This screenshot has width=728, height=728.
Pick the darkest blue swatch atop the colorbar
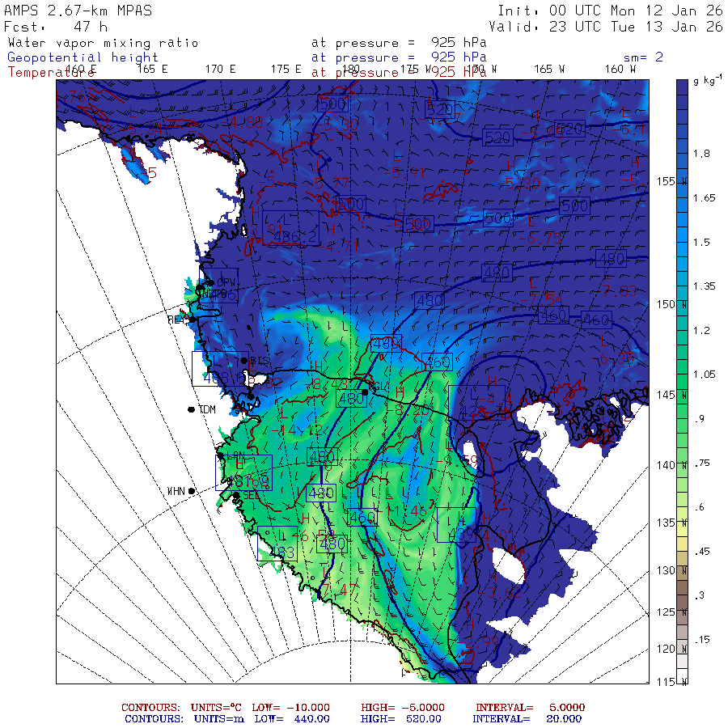point(682,87)
